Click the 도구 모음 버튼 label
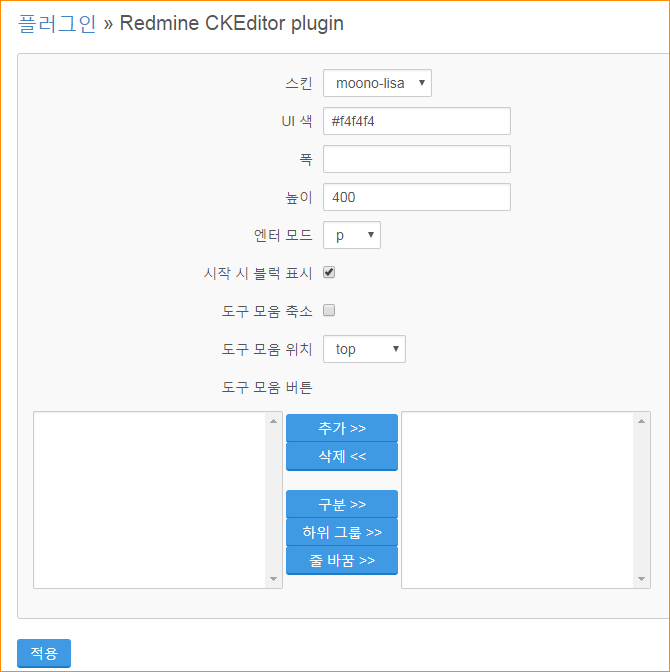The width and height of the screenshot is (670, 672). [267, 387]
